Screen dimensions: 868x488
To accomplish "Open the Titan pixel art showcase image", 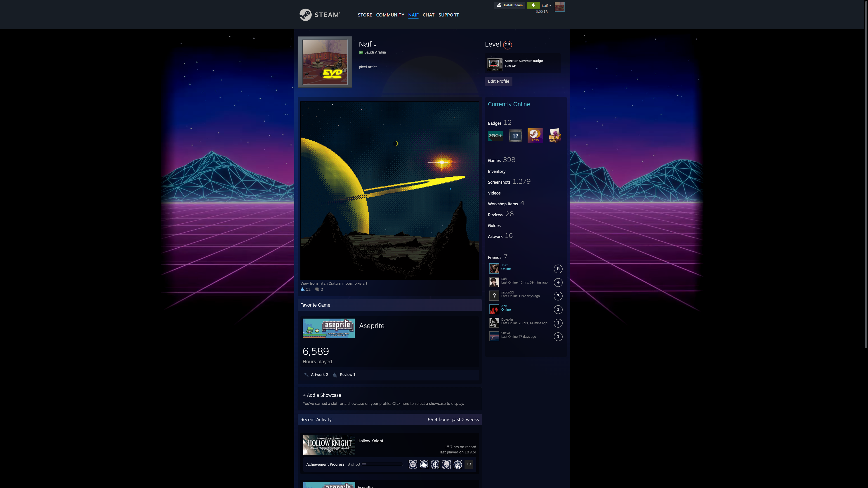I will 389,190.
